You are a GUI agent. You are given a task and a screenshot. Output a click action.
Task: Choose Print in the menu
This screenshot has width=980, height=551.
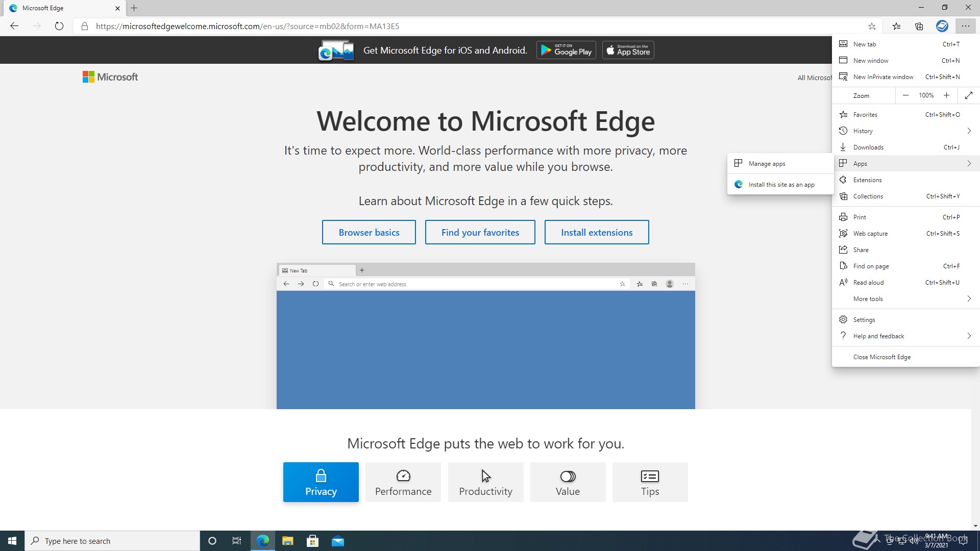click(906, 217)
